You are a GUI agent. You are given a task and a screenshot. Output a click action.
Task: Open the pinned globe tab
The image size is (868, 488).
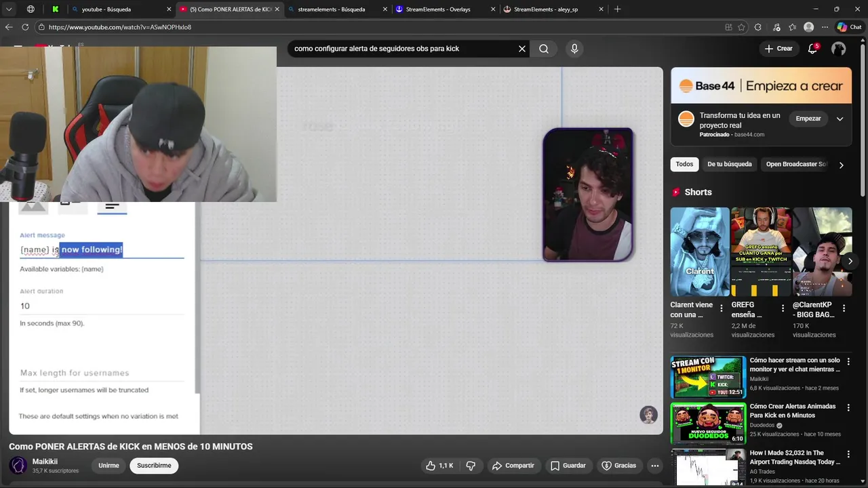pyautogui.click(x=31, y=9)
